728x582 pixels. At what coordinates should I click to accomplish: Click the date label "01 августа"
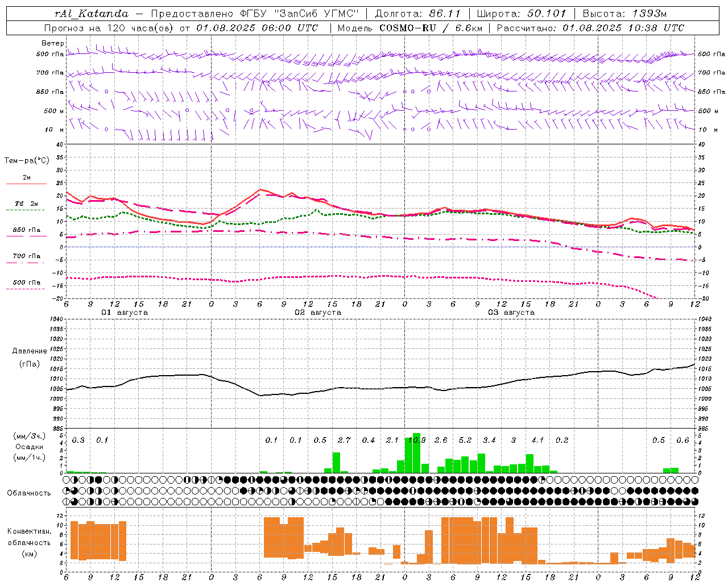pyautogui.click(x=125, y=313)
